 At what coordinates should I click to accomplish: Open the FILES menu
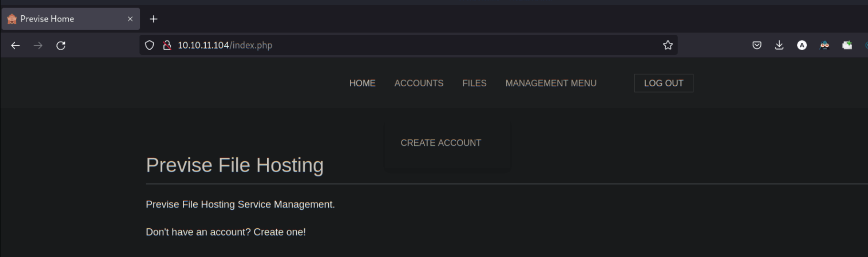coord(474,83)
